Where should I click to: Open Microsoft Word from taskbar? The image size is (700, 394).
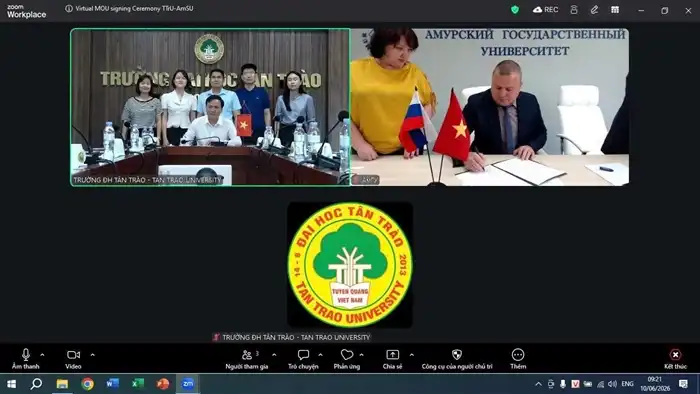coord(112,384)
